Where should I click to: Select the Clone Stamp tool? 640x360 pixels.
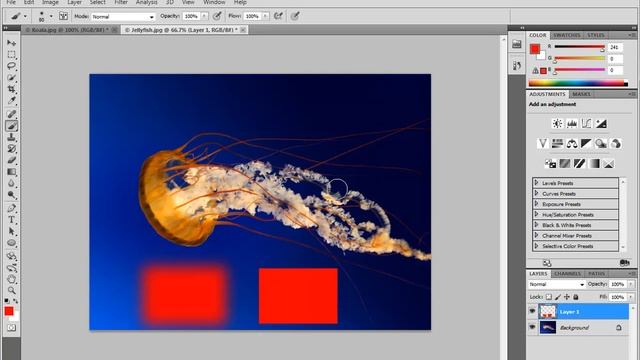pos(11,137)
